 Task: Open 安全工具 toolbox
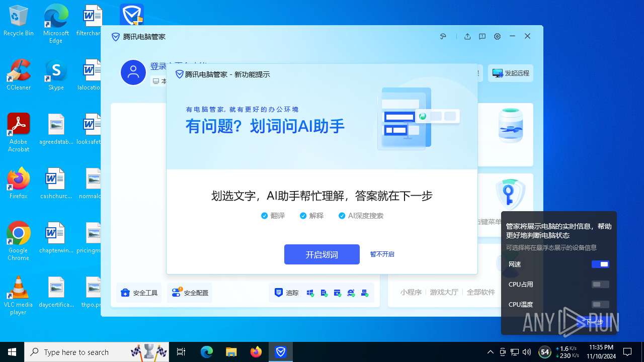(139, 293)
